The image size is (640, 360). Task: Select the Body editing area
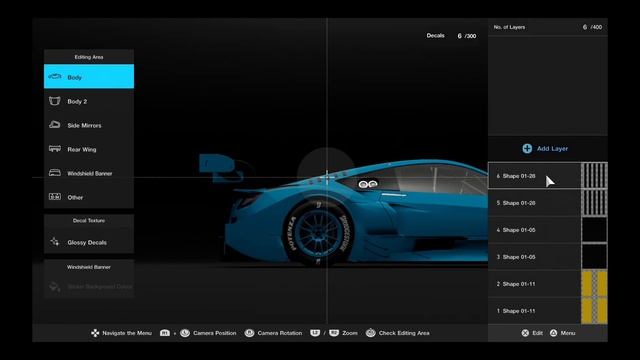[89, 76]
